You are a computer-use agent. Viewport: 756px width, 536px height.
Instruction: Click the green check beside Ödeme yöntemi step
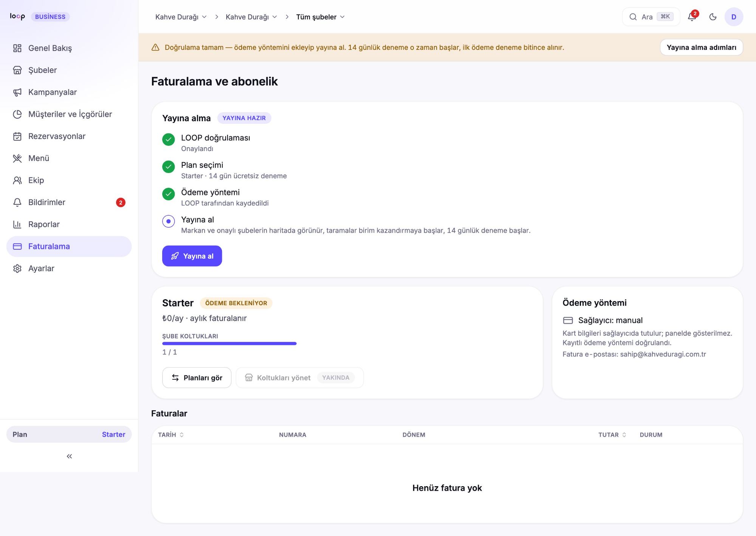pos(169,194)
